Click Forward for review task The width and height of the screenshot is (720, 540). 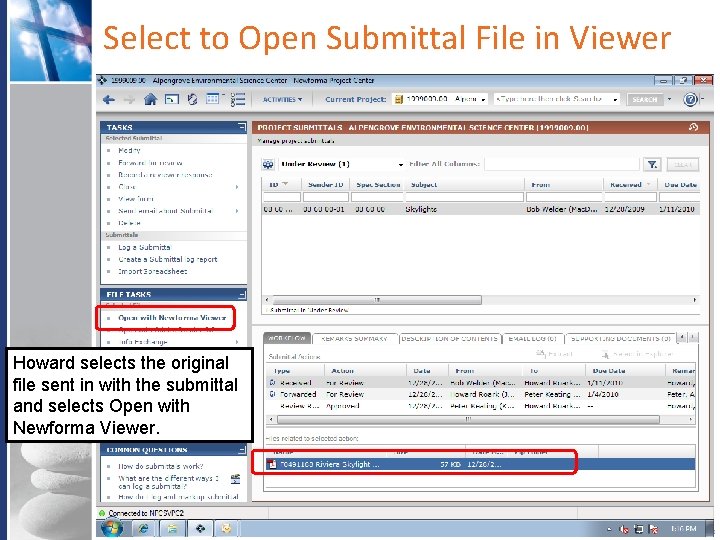150,163
